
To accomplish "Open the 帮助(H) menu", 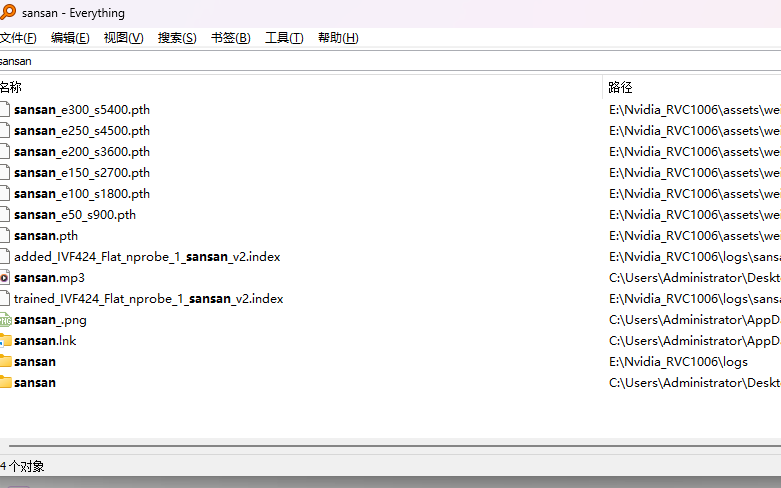I will [338, 38].
